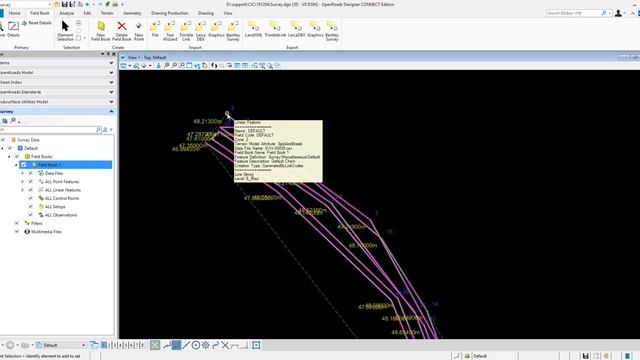Viewport: 640px width, 360px height.
Task: Toggle ALL Observations checkbox
Action: (x=31, y=215)
